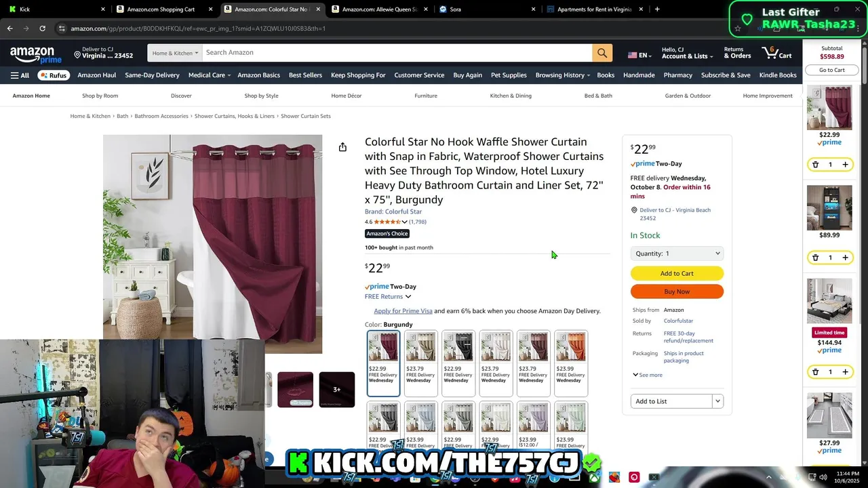868x488 pixels.
Task: Click in the Search Amazon field
Action: pyautogui.click(x=397, y=53)
